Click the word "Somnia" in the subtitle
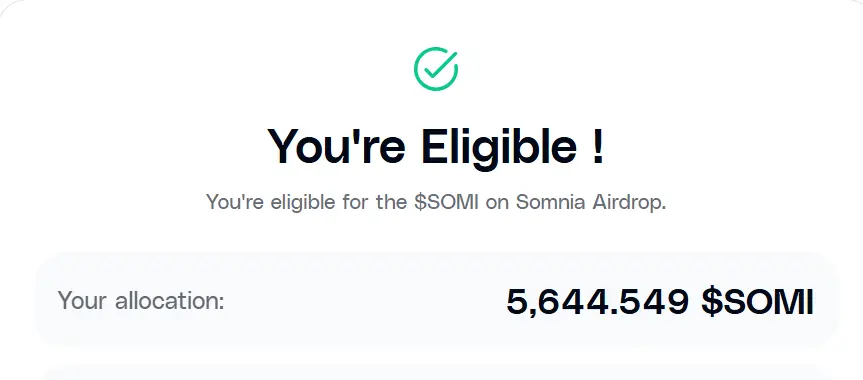863x380 pixels. pos(551,202)
